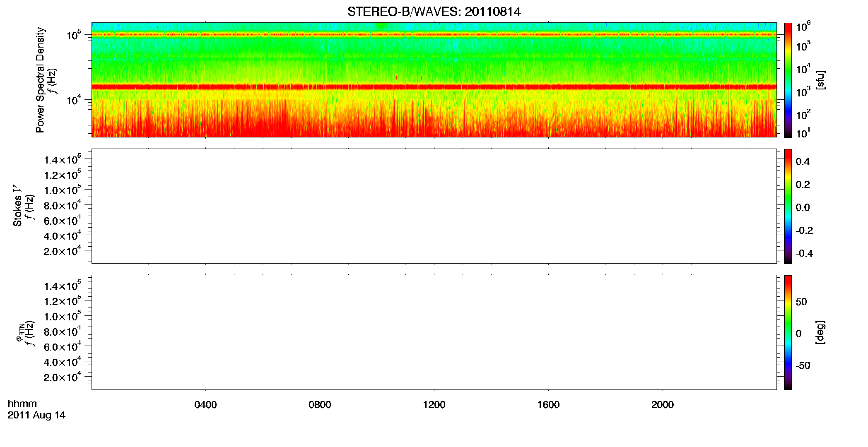Screen dimensions: 868x447
Task: Click the [deg] unit label
Action: pos(820,332)
